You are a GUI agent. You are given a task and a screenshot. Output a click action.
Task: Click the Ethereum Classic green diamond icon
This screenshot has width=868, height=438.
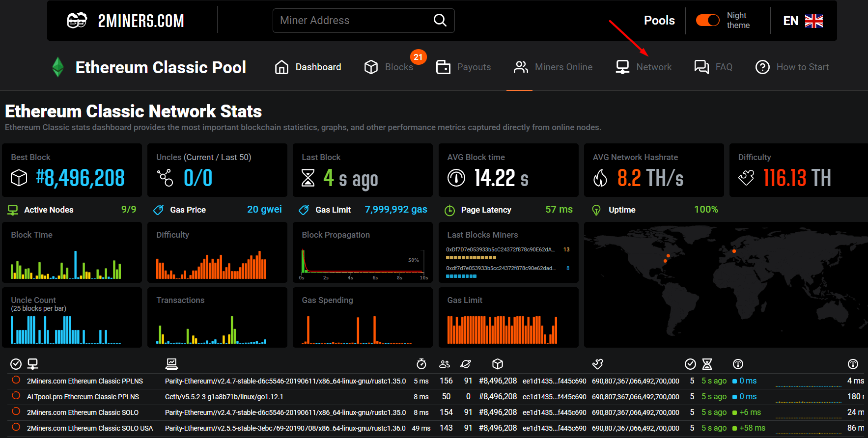(x=58, y=67)
